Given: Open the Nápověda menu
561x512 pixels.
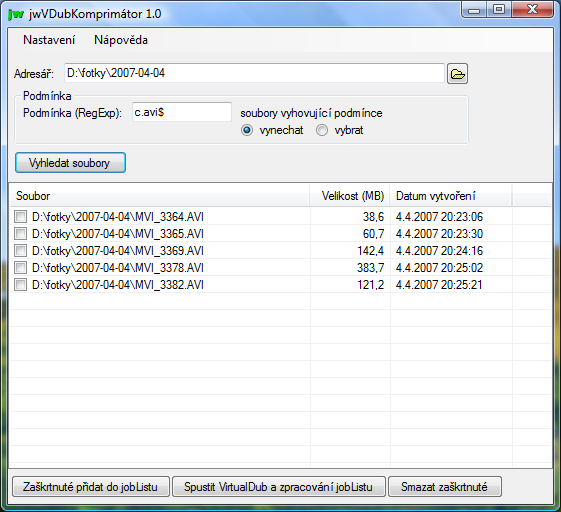Looking at the screenshot, I should tap(121, 40).
